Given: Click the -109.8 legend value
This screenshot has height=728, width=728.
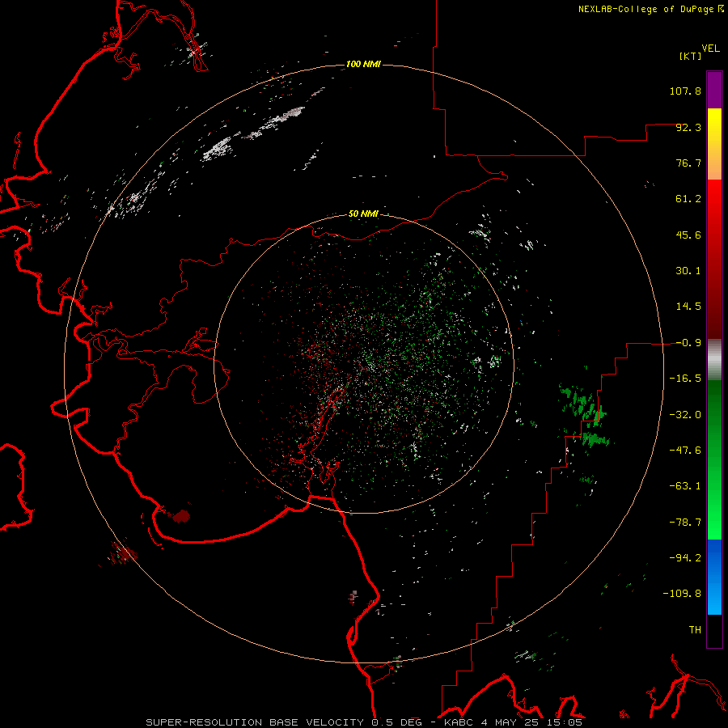Looking at the screenshot, I should [682, 594].
